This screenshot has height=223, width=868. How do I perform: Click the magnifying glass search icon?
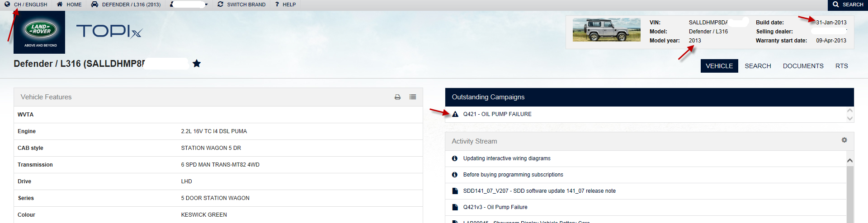pyautogui.click(x=836, y=5)
